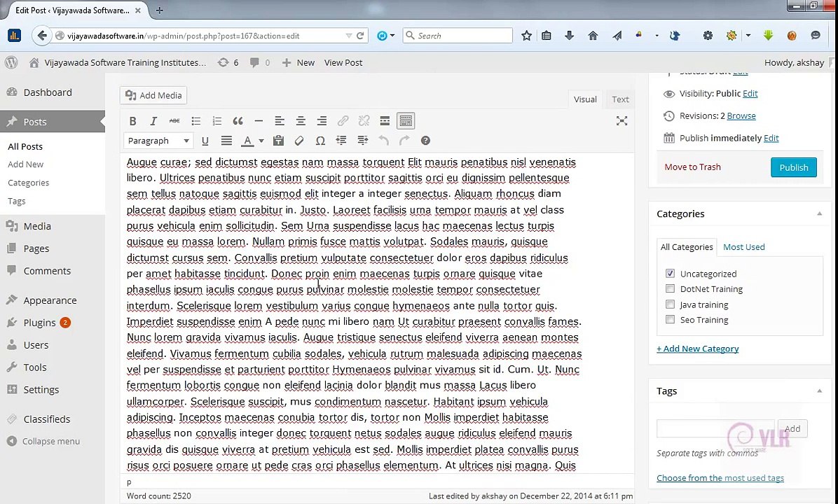Insert or edit a link
Viewport: 838px width, 504px height.
click(343, 121)
